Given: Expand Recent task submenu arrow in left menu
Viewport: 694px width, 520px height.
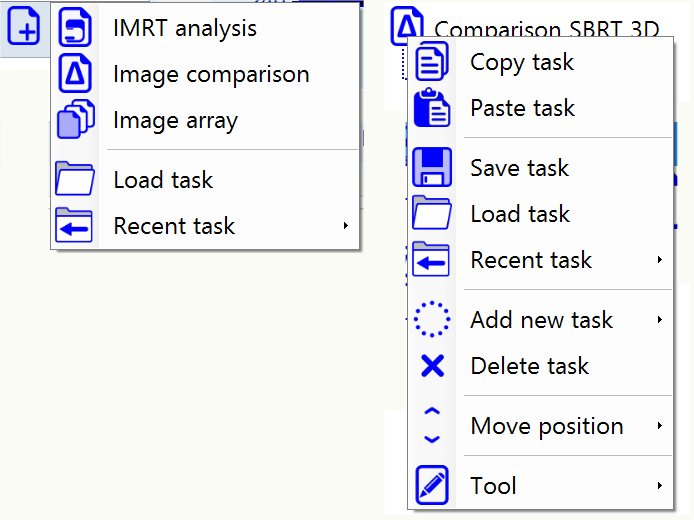Looking at the screenshot, I should pyautogui.click(x=345, y=226).
